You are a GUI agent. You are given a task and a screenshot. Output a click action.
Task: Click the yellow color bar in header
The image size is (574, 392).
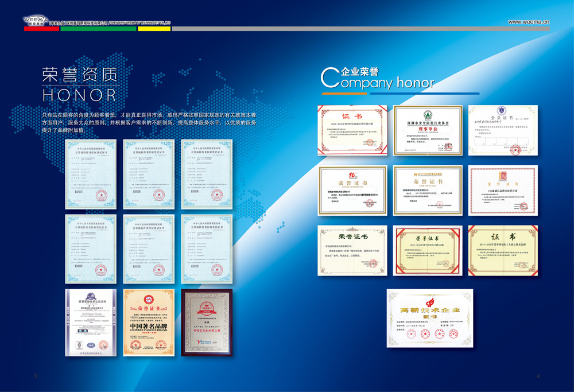154,29
